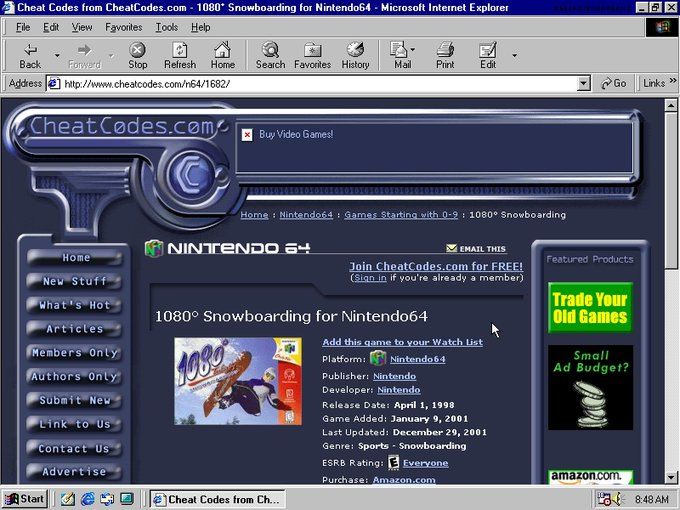Click the page scrollbar up arrow
680x510 pixels.
[671, 105]
